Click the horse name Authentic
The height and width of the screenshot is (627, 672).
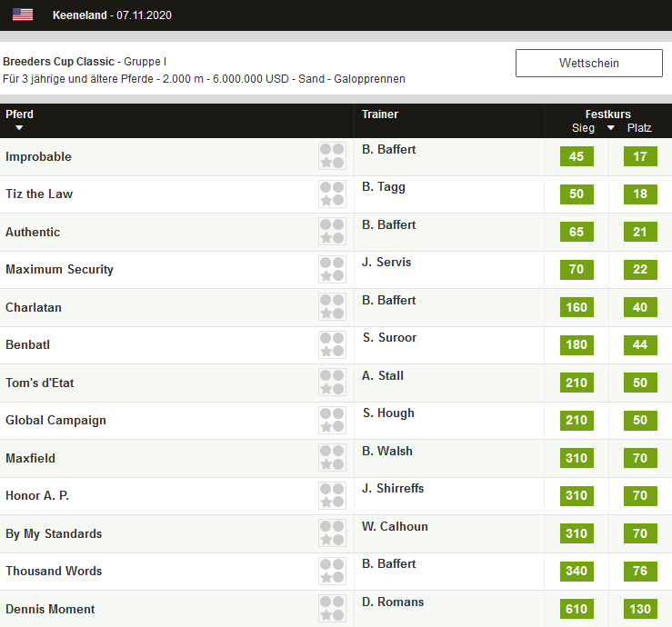click(x=33, y=232)
